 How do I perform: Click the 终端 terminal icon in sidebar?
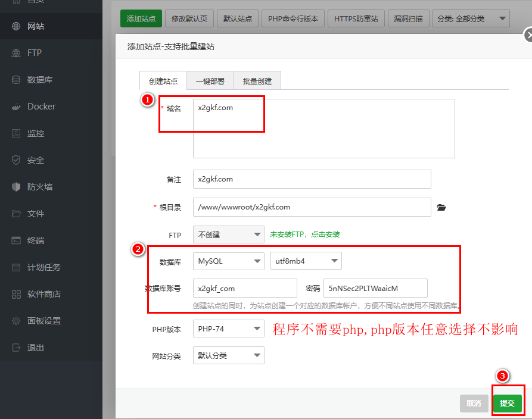16,240
